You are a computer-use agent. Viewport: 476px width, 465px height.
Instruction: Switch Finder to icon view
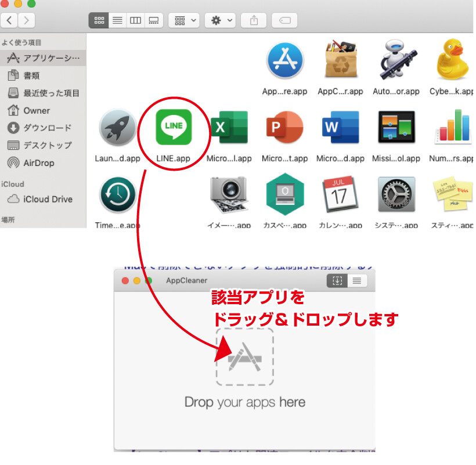[x=99, y=20]
